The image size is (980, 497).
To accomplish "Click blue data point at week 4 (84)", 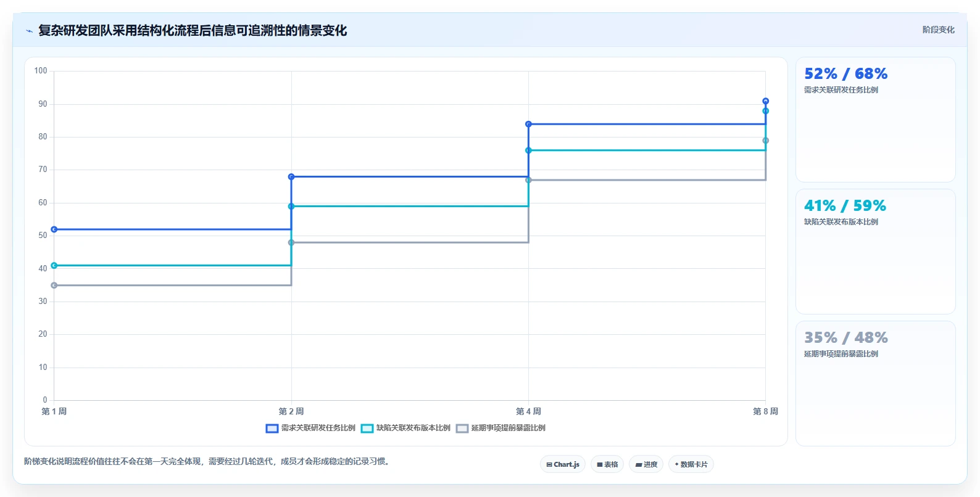I will [x=528, y=124].
